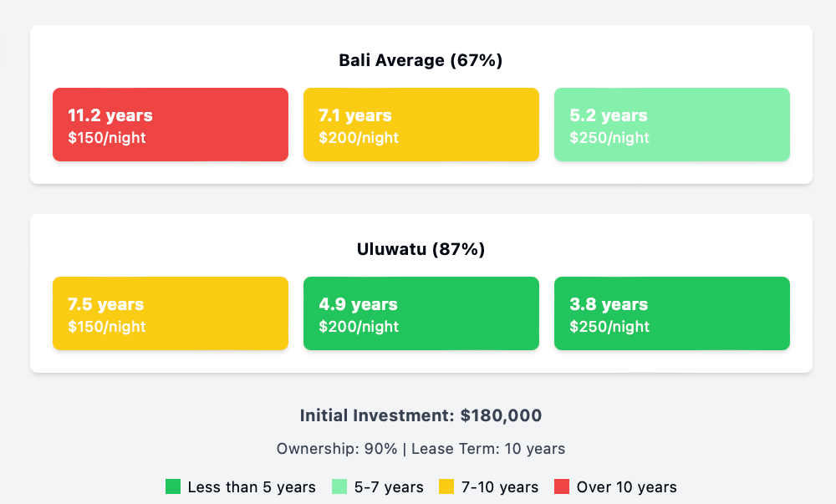
Task: Select the 3.8 years green card
Action: coord(672,313)
